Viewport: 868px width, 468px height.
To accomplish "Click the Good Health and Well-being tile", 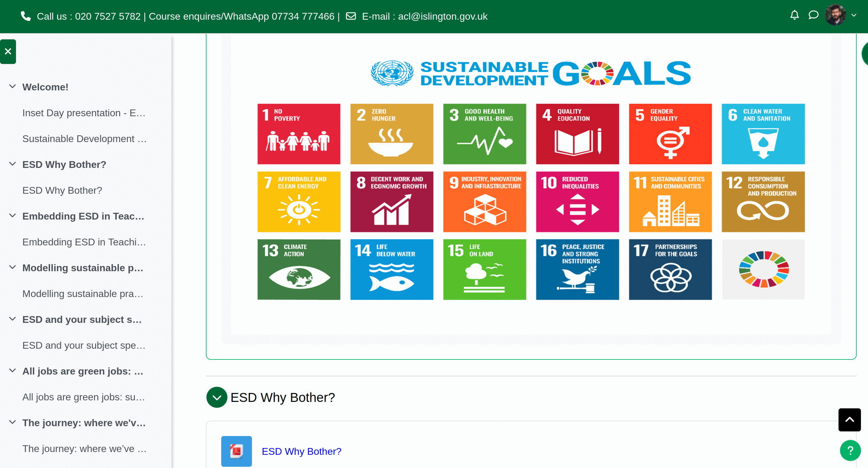I will coord(484,134).
